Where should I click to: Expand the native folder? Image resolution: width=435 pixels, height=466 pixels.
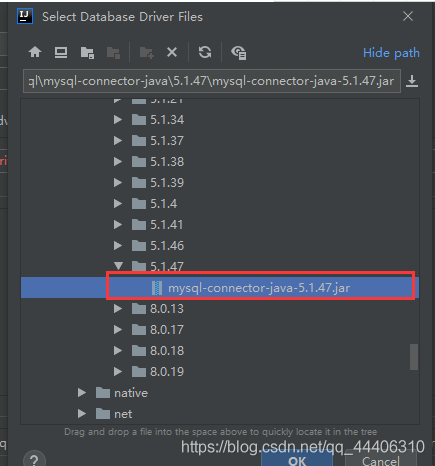(x=82, y=393)
